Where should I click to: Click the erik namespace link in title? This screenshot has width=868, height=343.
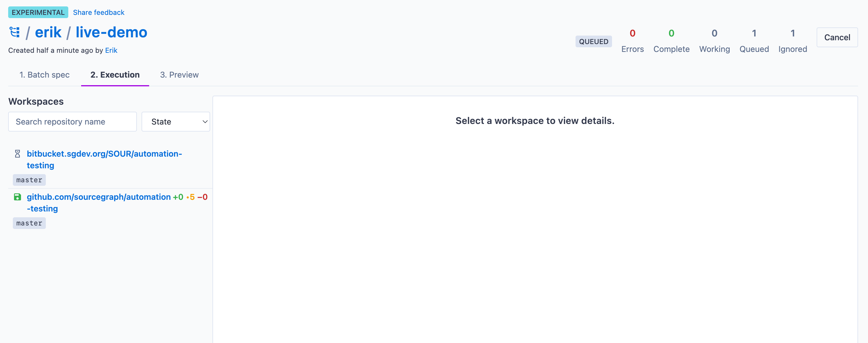point(48,32)
